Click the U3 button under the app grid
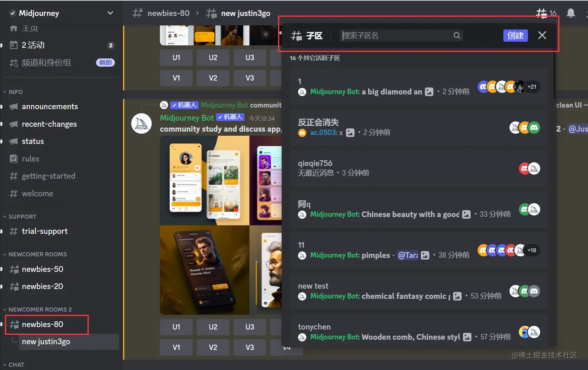Image resolution: width=588 pixels, height=370 pixels. click(250, 327)
